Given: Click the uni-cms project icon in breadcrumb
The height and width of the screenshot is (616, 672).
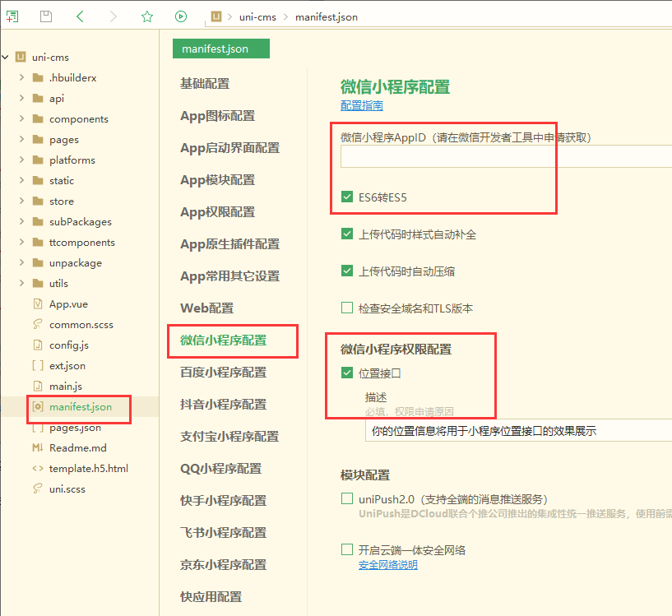Looking at the screenshot, I should click(216, 16).
